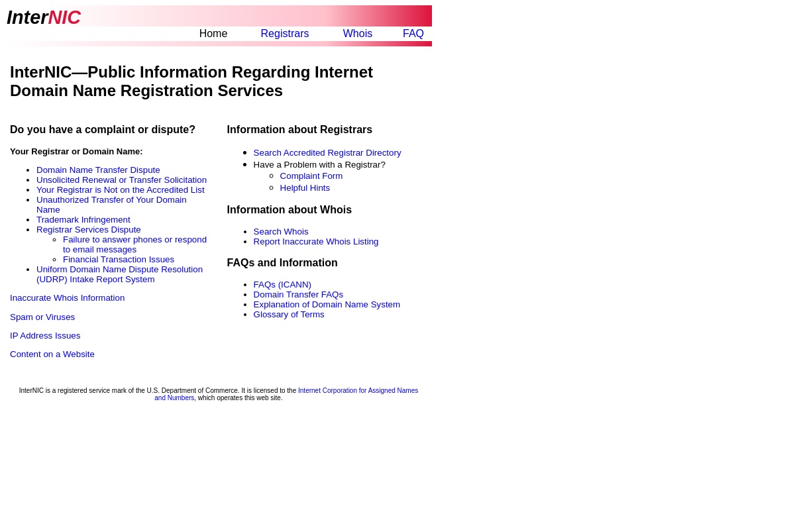Open the Spam or Viruses link

pyautogui.click(x=42, y=317)
